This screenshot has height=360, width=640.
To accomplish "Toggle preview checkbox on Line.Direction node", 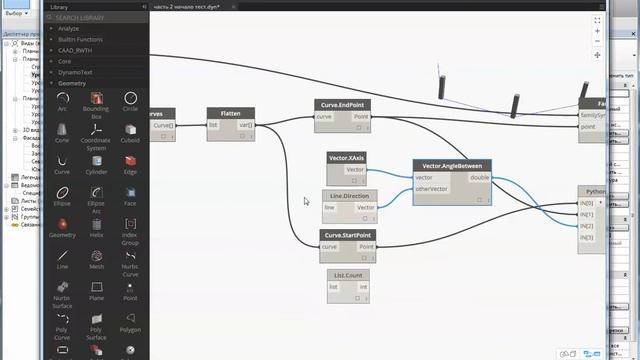I will [365, 218].
